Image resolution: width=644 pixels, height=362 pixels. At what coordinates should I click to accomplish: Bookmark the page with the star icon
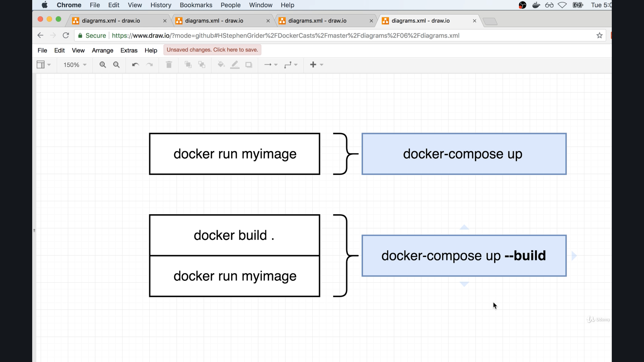click(599, 35)
